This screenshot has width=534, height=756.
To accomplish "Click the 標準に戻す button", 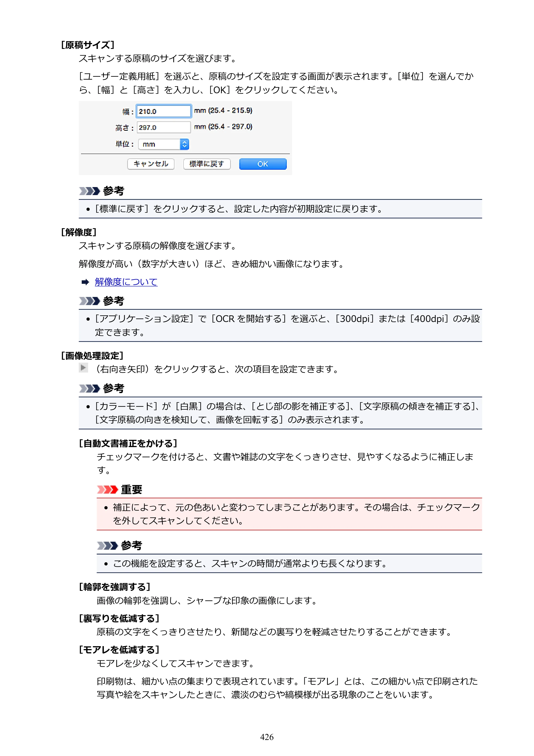I will (207, 164).
